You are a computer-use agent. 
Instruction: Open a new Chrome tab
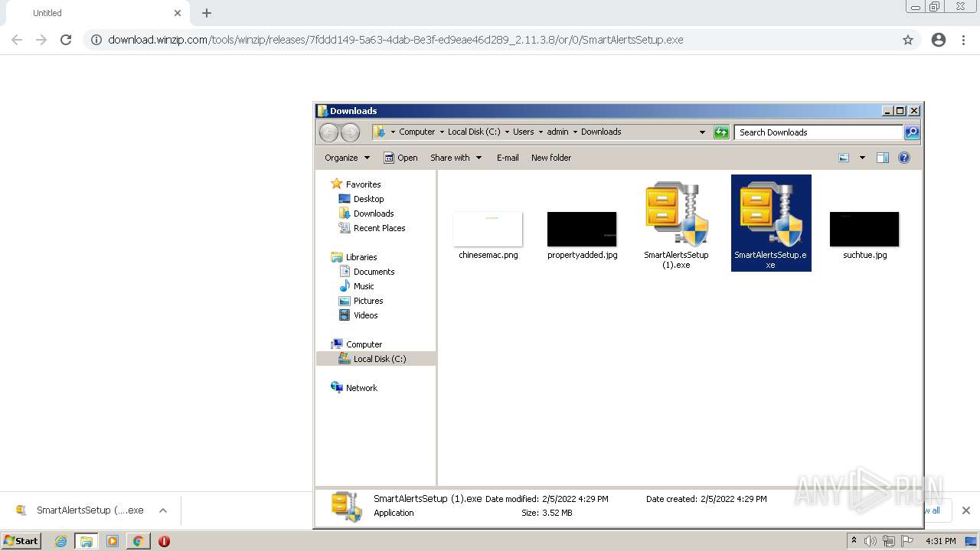click(x=207, y=13)
